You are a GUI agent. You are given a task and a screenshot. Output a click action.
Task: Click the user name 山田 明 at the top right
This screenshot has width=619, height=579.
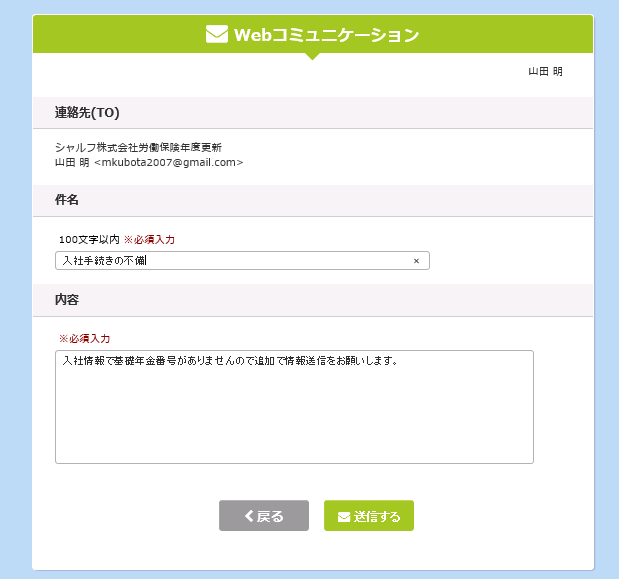[x=545, y=71]
